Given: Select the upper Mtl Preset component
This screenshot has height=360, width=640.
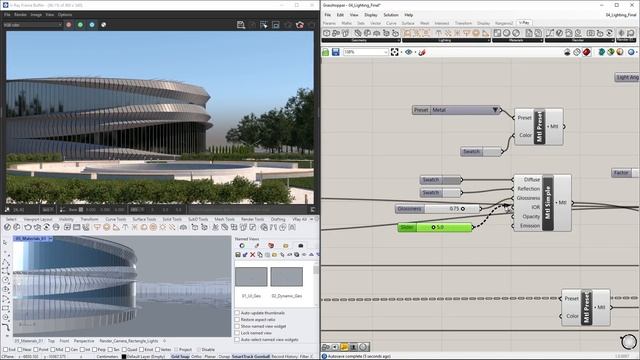Looking at the screenshot, I should pos(539,127).
